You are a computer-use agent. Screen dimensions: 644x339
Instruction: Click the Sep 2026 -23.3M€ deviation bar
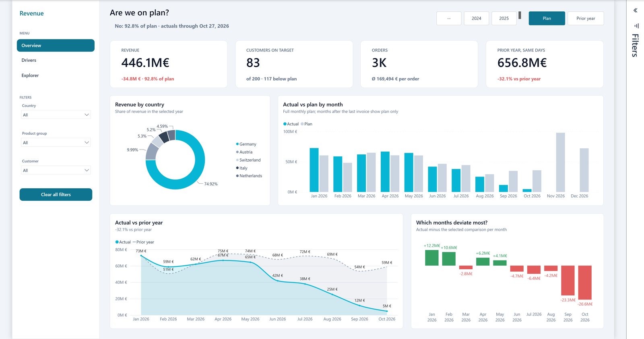click(x=568, y=281)
